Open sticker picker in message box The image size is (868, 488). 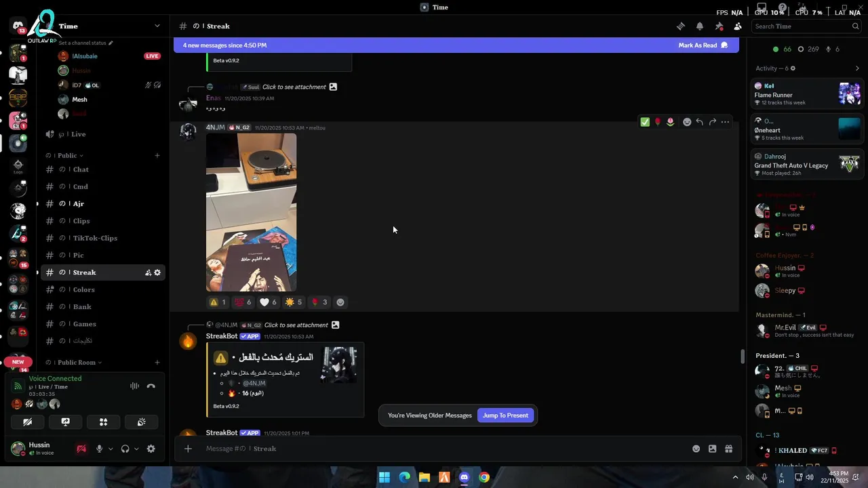(712, 449)
